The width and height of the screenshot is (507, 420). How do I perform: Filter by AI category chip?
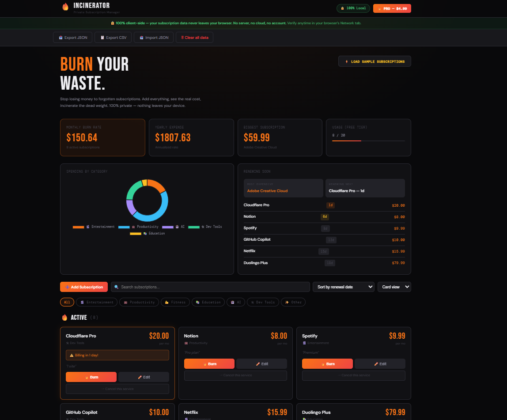pos(236,303)
